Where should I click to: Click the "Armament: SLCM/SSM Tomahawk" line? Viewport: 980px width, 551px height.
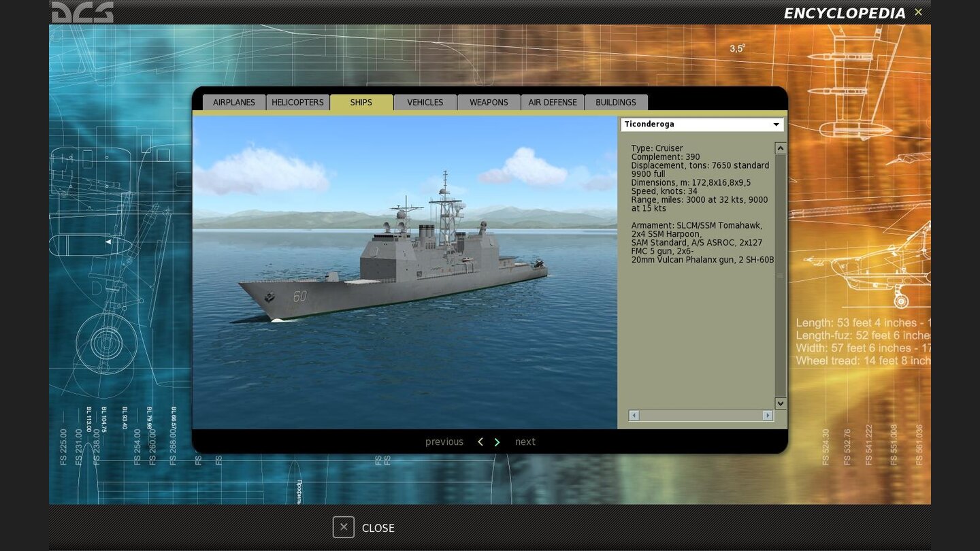(697, 225)
